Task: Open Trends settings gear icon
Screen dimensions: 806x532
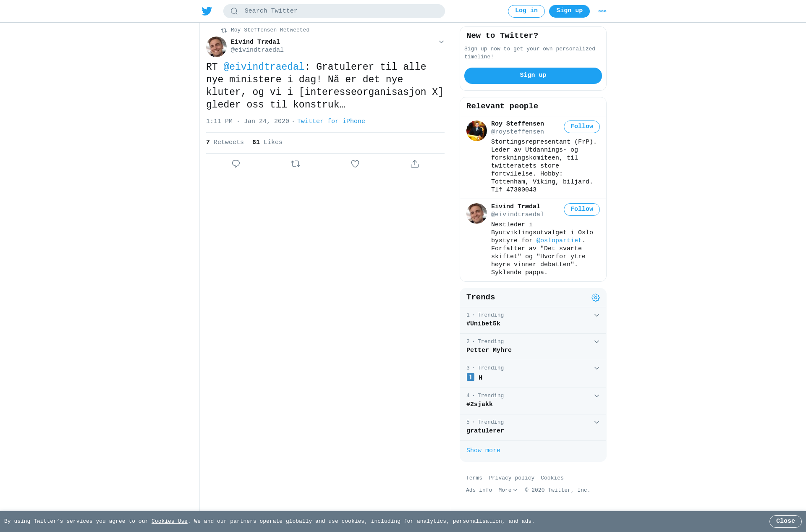Action: pyautogui.click(x=596, y=298)
